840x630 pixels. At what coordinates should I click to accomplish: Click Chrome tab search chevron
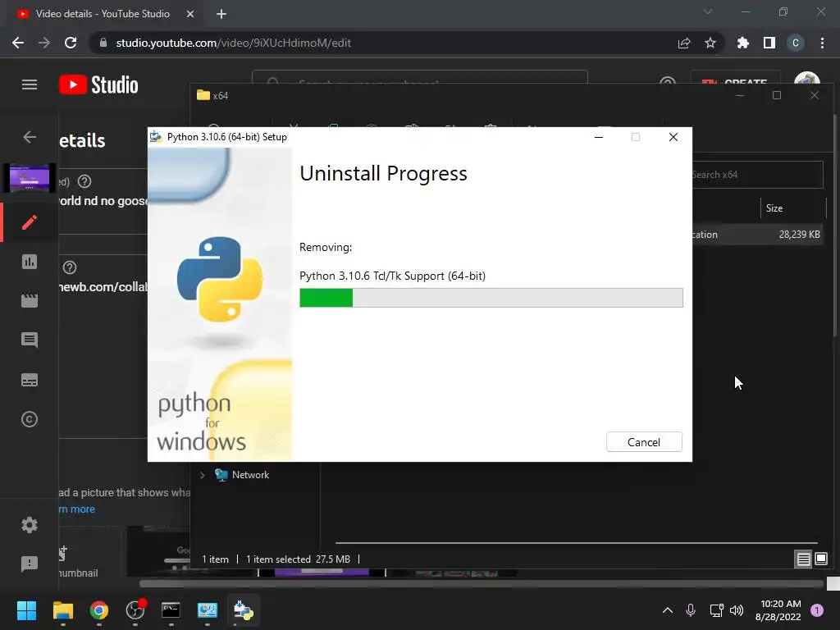coord(708,11)
